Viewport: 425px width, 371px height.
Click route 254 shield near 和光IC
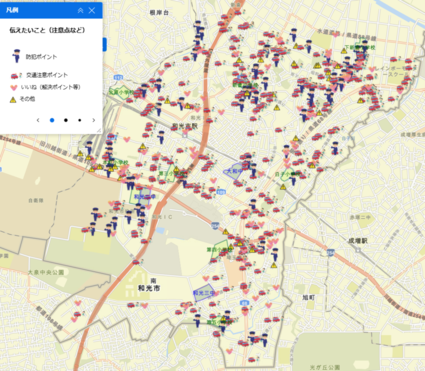[215, 226]
